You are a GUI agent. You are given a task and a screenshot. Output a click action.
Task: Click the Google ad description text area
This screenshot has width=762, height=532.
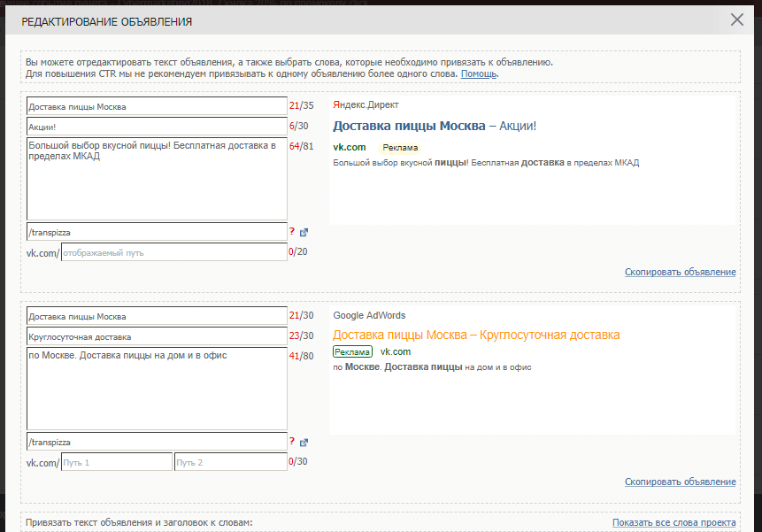click(x=156, y=388)
